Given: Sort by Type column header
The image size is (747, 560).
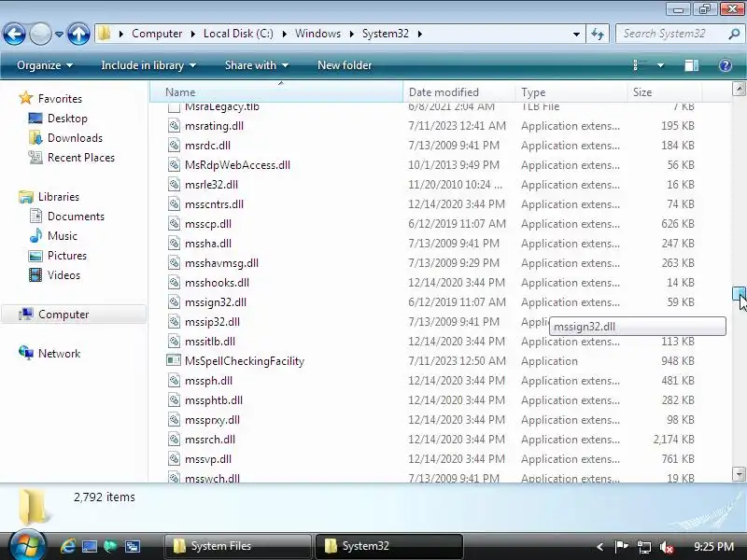Looking at the screenshot, I should pyautogui.click(x=571, y=91).
